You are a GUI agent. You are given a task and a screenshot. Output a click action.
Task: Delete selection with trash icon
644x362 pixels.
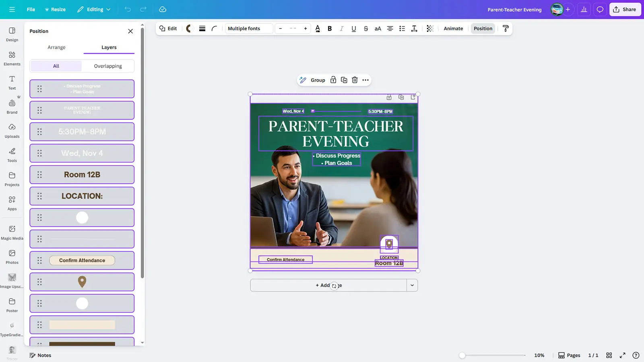pos(355,80)
